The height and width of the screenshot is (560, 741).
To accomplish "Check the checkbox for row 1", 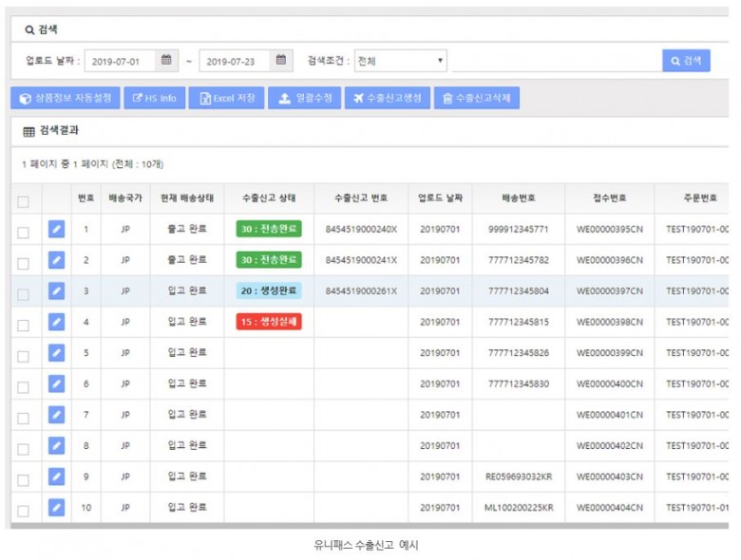I will [23, 233].
